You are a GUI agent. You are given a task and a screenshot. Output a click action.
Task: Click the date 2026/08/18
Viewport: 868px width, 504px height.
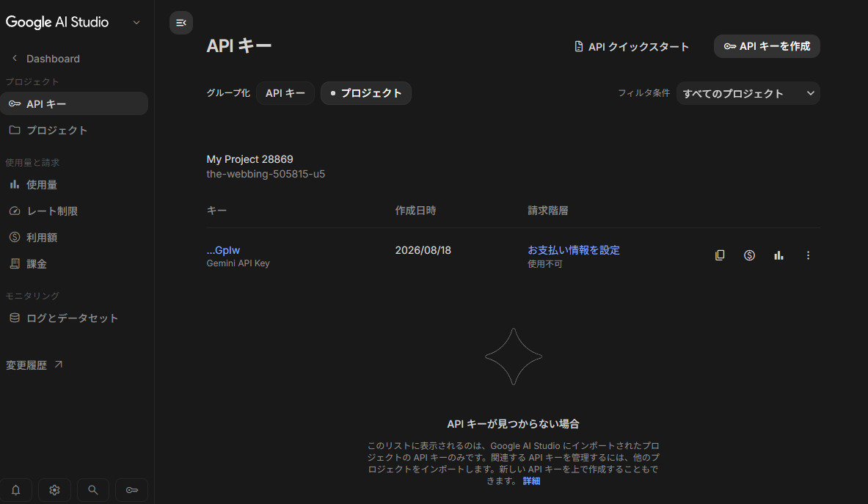coord(423,250)
